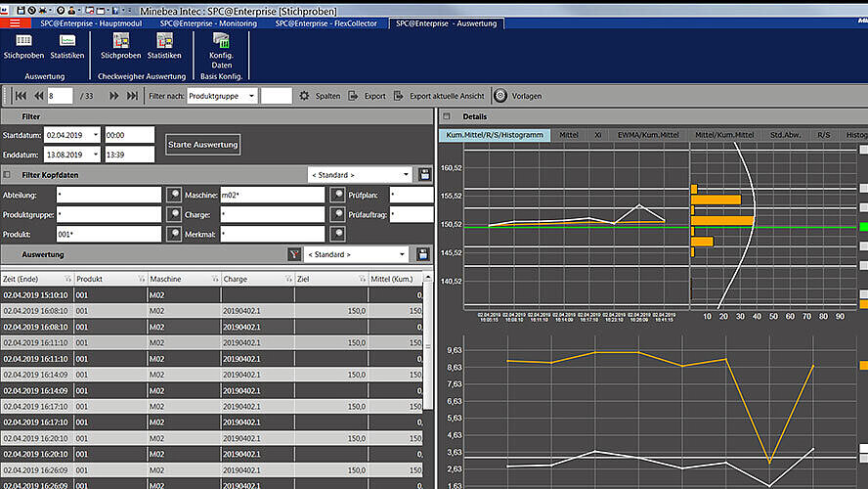This screenshot has height=489, width=868.
Task: Click the Spalten gear icon
Action: 304,96
